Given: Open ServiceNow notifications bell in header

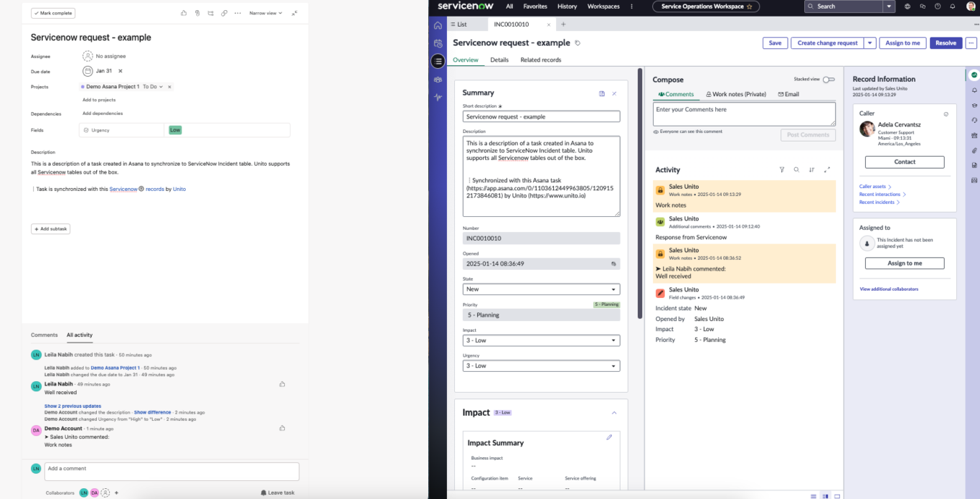Looking at the screenshot, I should pyautogui.click(x=953, y=6).
